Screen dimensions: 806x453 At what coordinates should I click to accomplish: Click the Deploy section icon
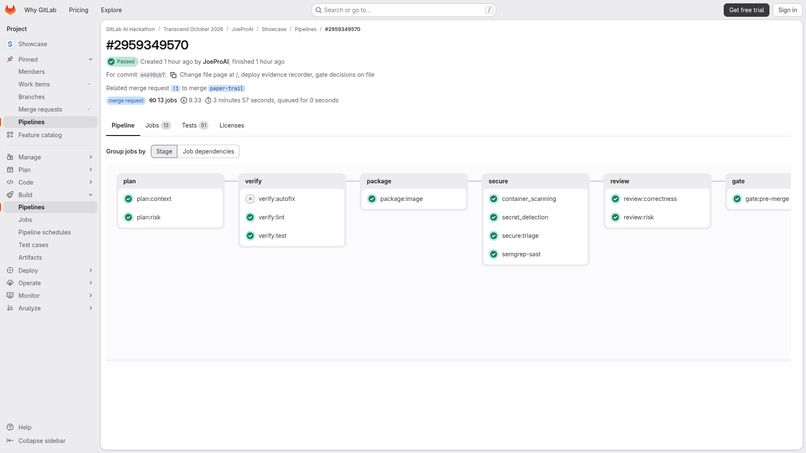[x=10, y=270]
